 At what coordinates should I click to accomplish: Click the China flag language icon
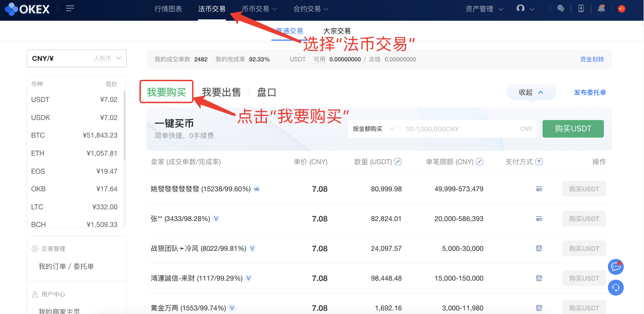point(621,9)
